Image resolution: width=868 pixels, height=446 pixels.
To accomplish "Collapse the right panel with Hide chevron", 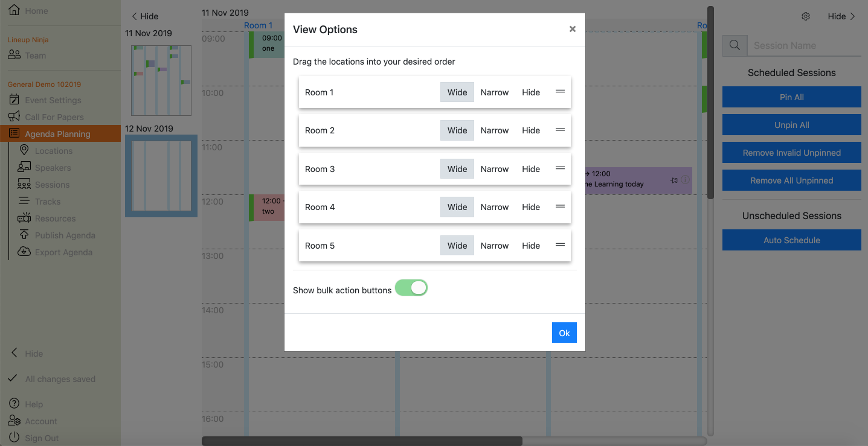I will point(842,16).
